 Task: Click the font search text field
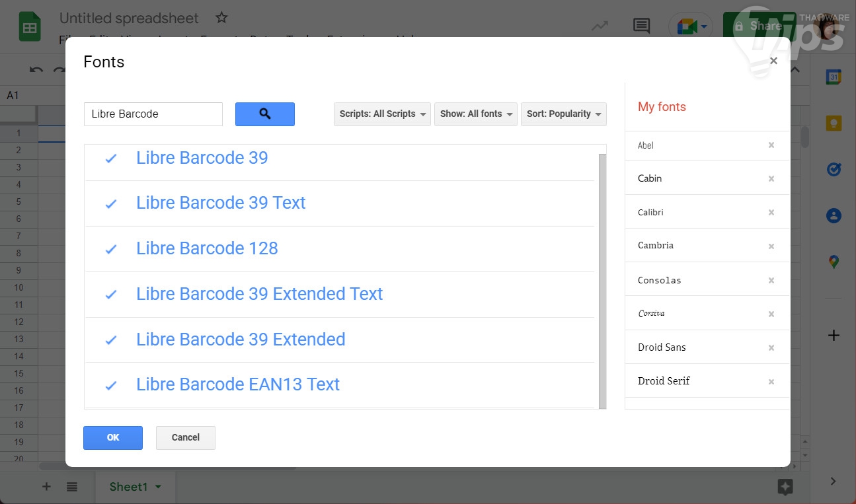pyautogui.click(x=153, y=114)
